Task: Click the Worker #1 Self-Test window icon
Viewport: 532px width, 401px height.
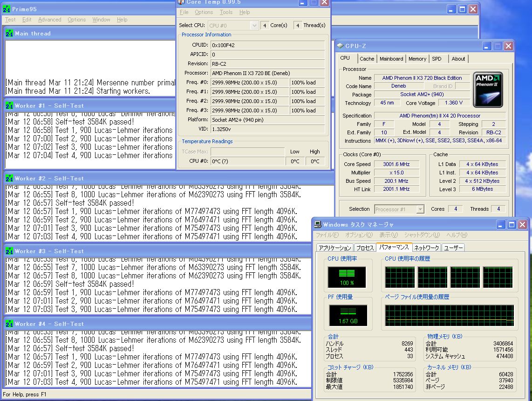Action: (x=9, y=106)
